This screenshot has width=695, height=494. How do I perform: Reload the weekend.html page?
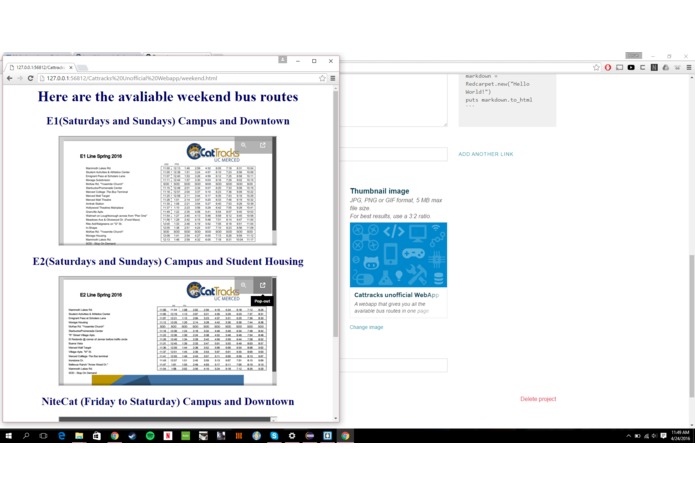tap(30, 78)
